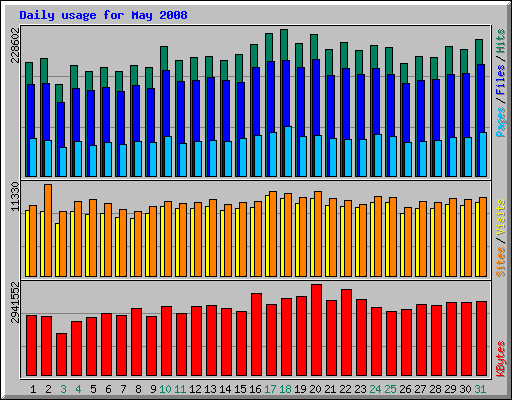Click day label 16 on the x-axis
Image resolution: width=512 pixels, height=400 pixels.
click(x=255, y=389)
